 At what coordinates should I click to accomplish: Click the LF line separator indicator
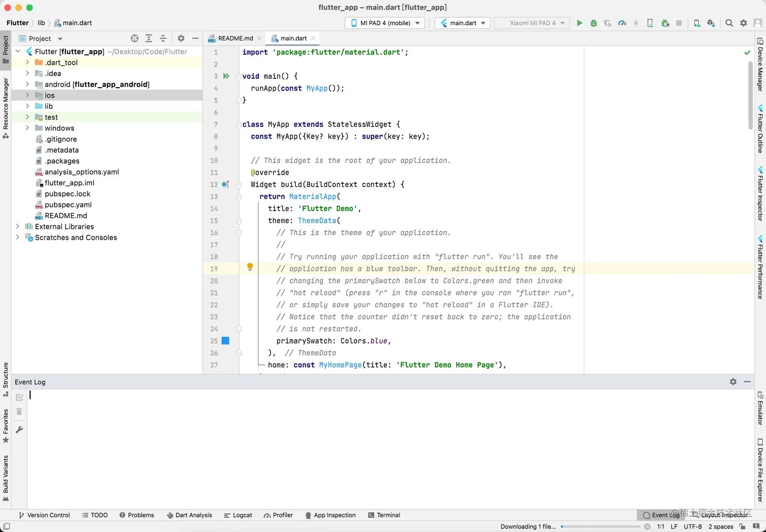pyautogui.click(x=674, y=526)
